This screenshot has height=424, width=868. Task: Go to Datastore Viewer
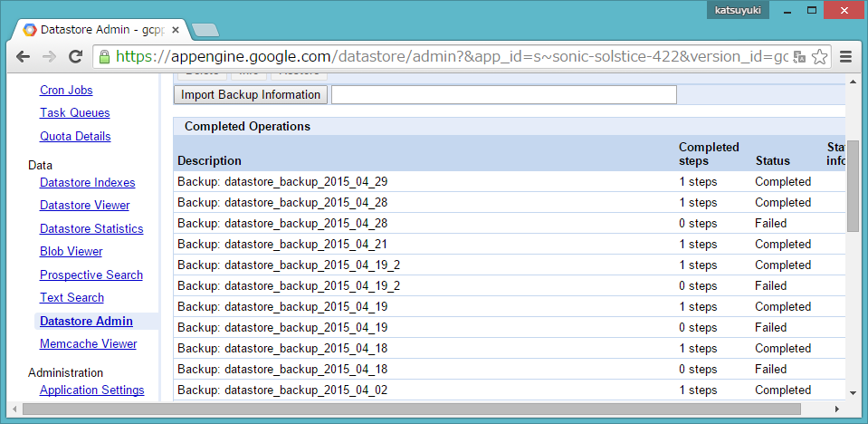85,206
